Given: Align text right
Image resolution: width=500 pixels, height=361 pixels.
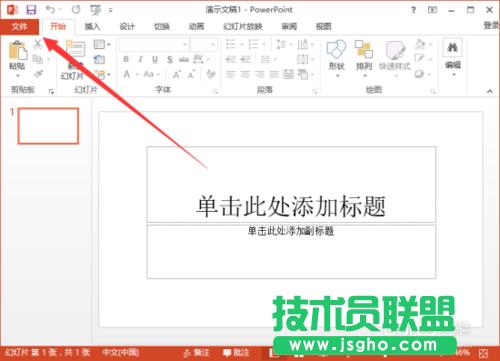Looking at the screenshot, I should tap(260, 74).
